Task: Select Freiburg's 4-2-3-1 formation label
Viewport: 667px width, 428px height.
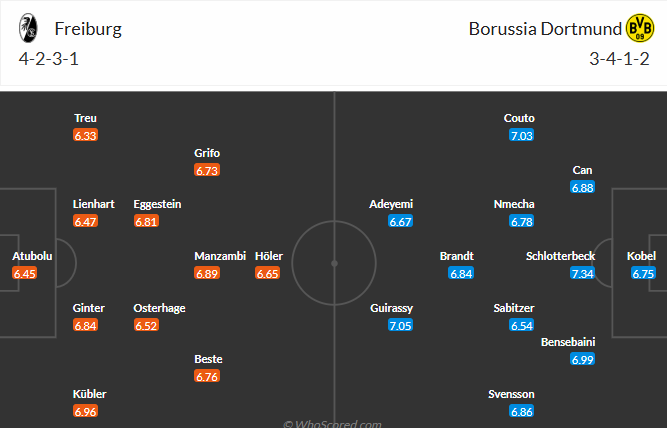Action: click(46, 57)
